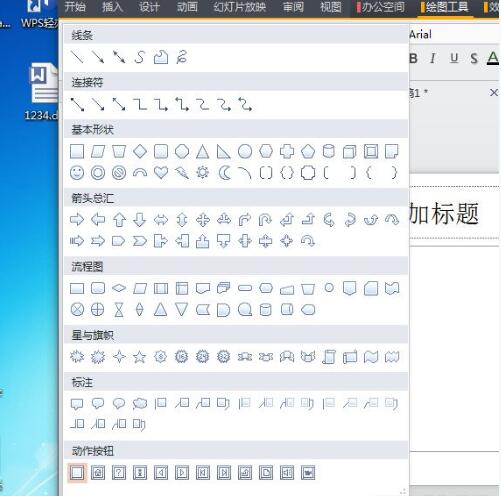Image resolution: width=501 pixels, height=496 pixels.
Task: Insert the vertical scroll shape
Action: click(x=329, y=357)
